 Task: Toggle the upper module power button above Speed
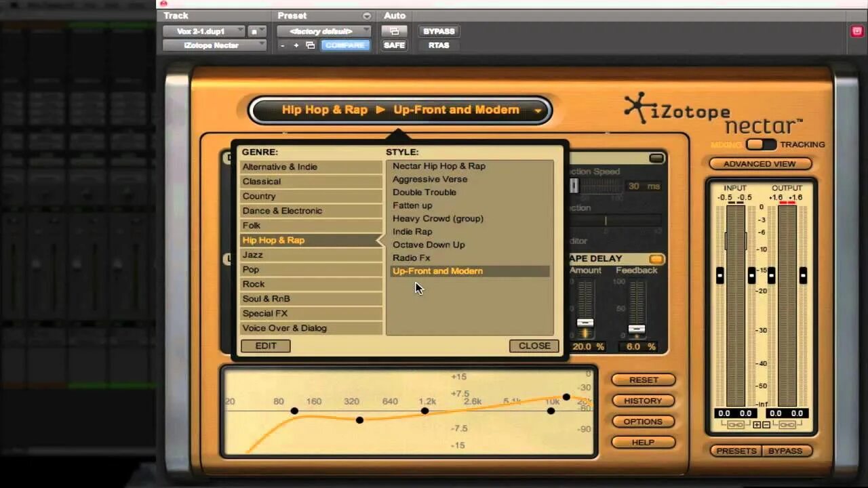656,158
